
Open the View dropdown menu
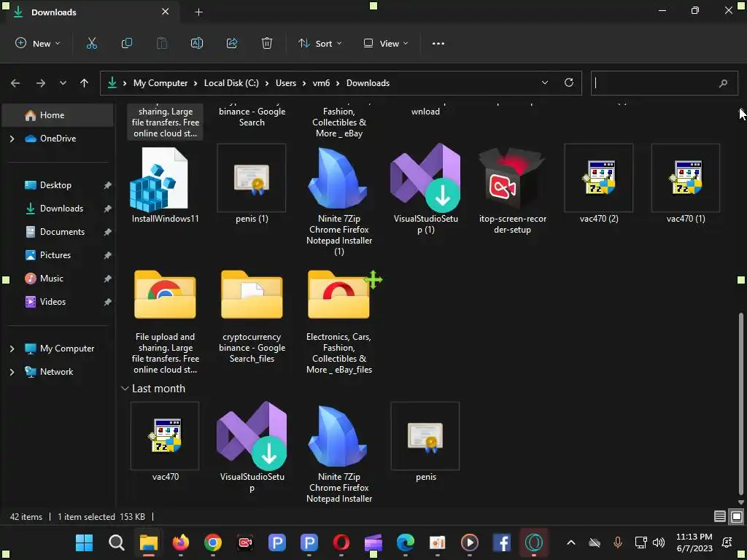[386, 43]
